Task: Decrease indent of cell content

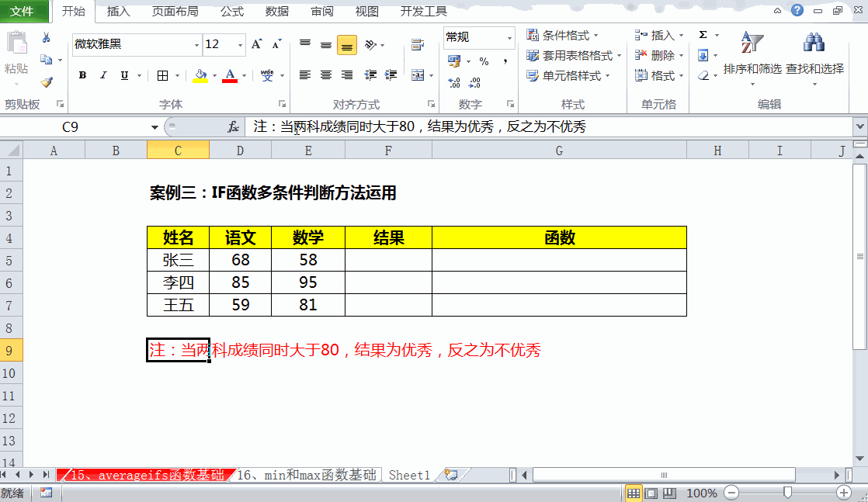Action: [370, 75]
